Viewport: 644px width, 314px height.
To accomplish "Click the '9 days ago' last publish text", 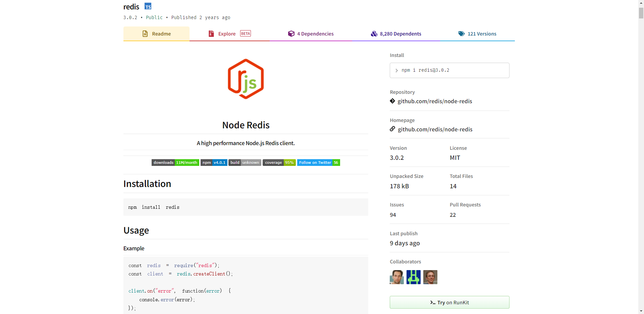I will 405,243.
